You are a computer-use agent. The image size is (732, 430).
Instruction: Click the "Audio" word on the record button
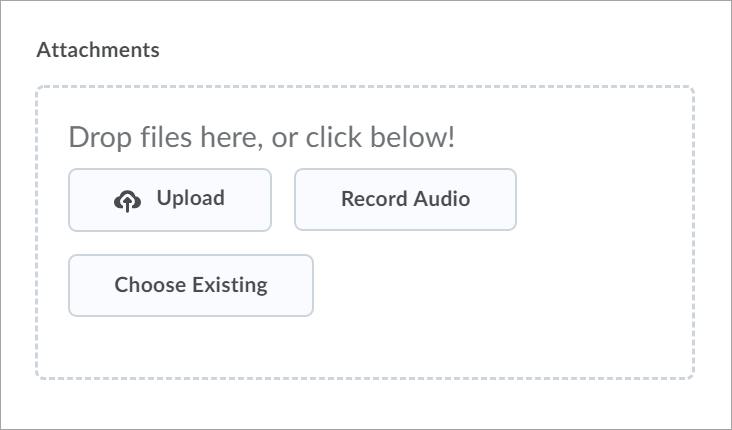[441, 199]
